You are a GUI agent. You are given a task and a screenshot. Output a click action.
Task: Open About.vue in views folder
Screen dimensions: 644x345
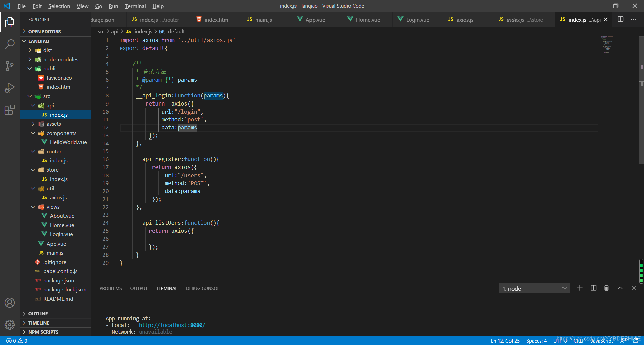tap(62, 216)
